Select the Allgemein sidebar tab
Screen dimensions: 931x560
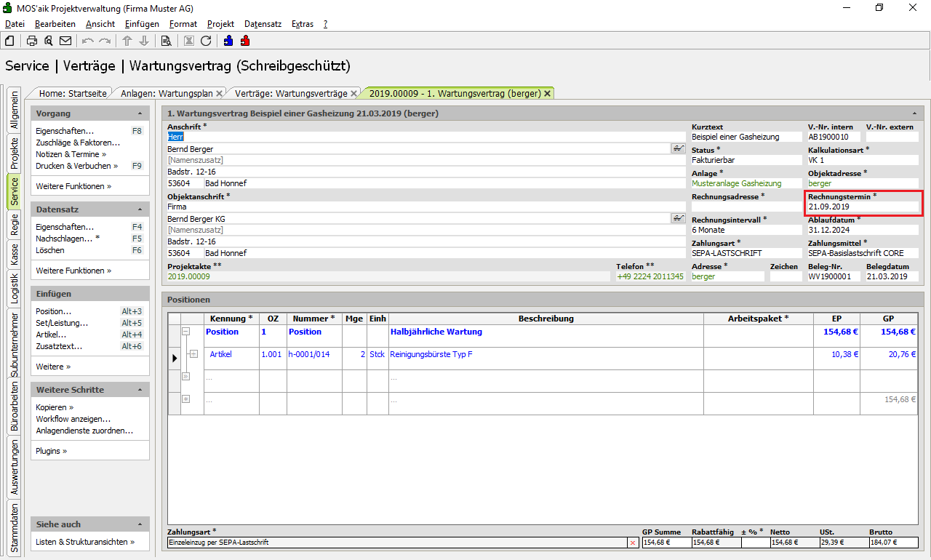click(x=14, y=110)
